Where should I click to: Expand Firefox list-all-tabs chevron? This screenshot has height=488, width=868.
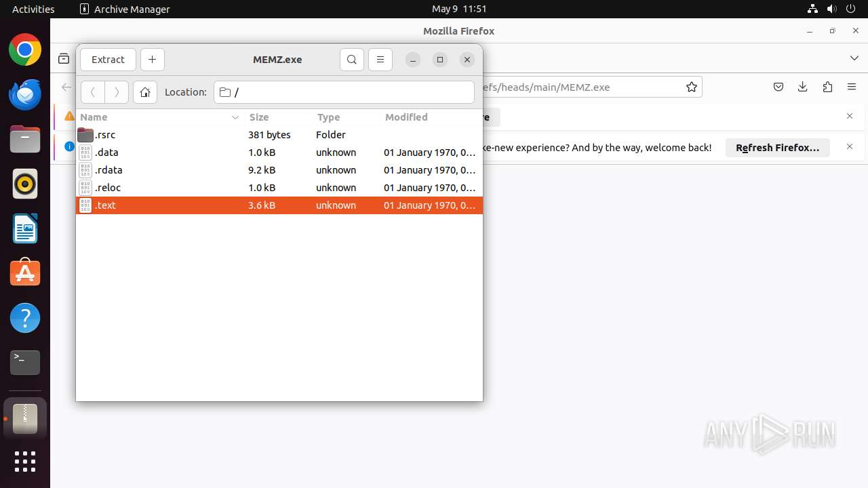click(x=854, y=59)
